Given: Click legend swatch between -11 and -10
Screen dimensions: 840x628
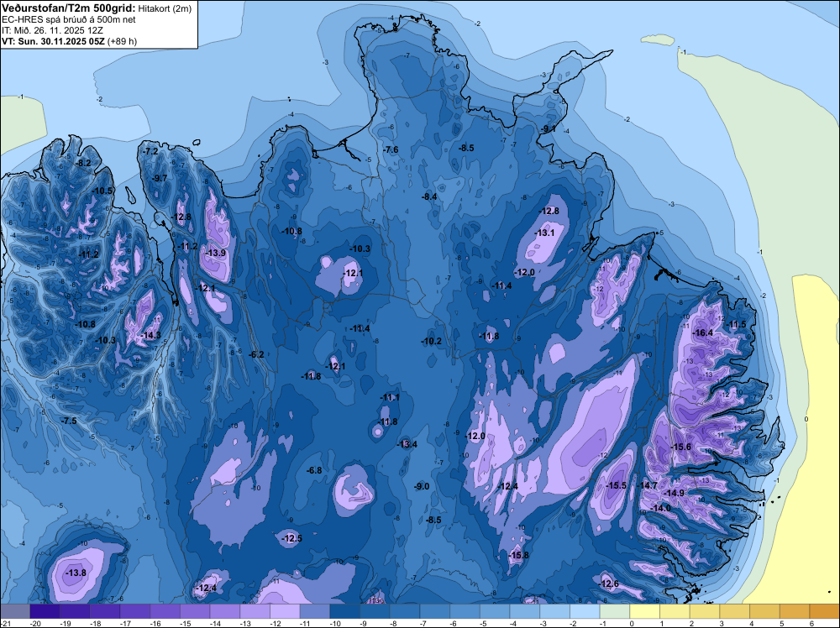Looking at the screenshot, I should pyautogui.click(x=314, y=611).
